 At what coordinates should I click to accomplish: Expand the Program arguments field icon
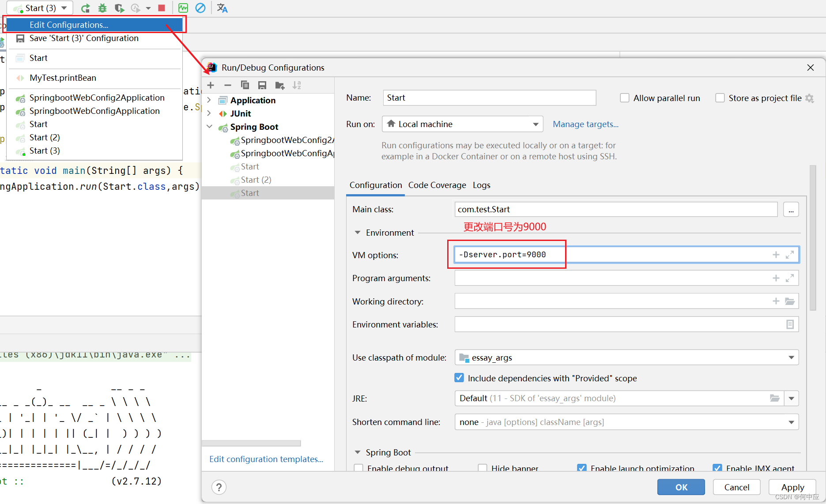(x=790, y=278)
